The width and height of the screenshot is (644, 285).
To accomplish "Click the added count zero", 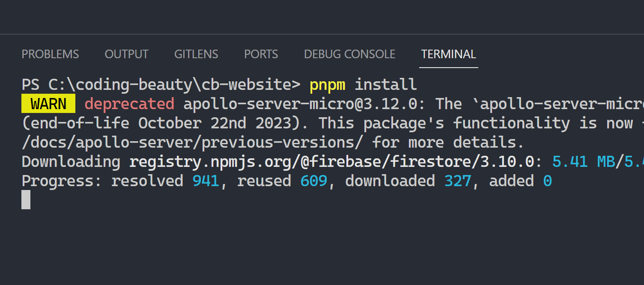I will coord(547,181).
